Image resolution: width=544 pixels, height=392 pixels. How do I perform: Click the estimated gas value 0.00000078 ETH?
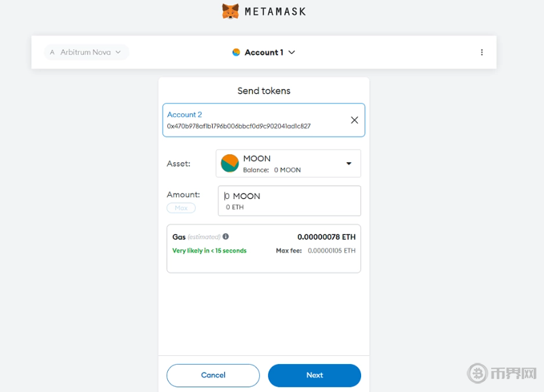coord(326,237)
